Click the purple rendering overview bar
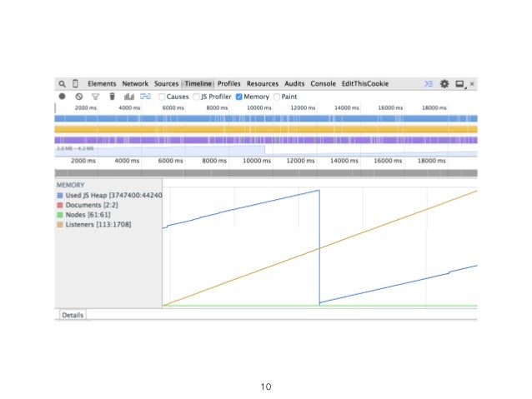This screenshot has height=399, width=532. (x=266, y=140)
